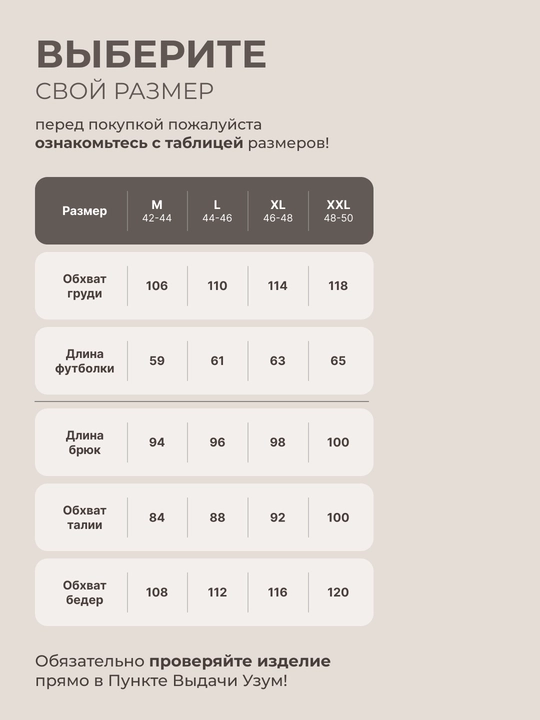
Task: Click the Длина футболки row label
Action: (84, 361)
